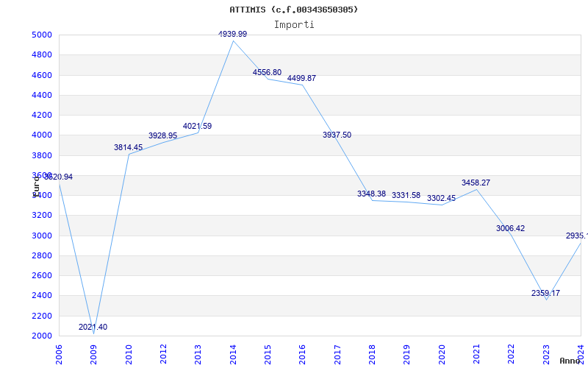Click x-axis year label 2021

click(476, 355)
